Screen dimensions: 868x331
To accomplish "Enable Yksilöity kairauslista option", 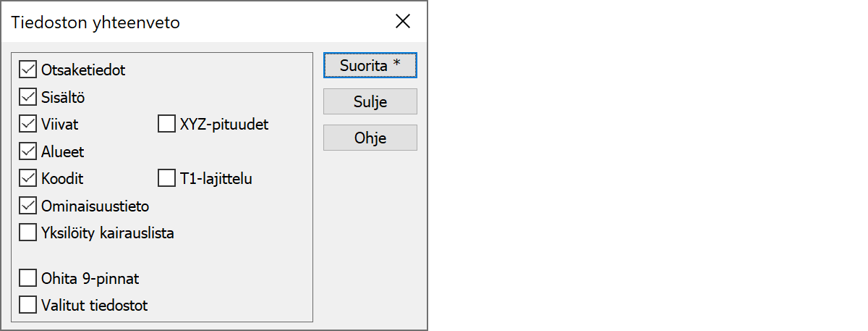I will 28,233.
